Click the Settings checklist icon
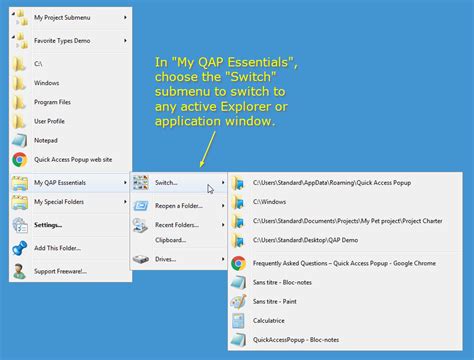Viewport: 474px width, 360px height. (x=20, y=225)
